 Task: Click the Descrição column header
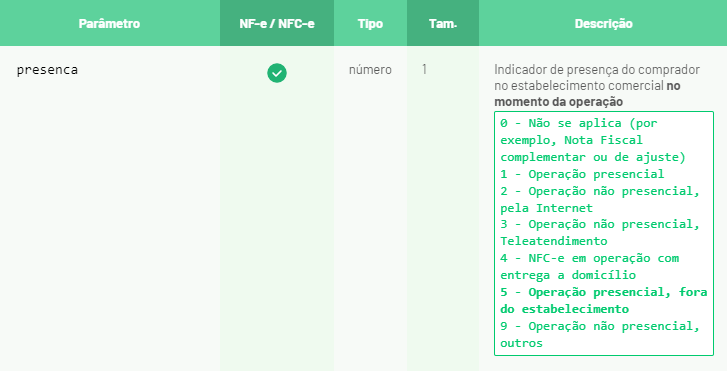[603, 24]
